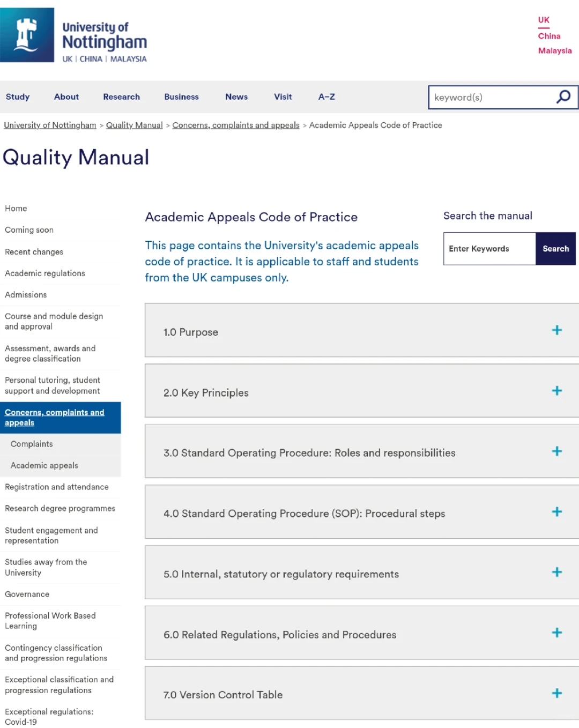Expand the 7.0 Version Control Table section
This screenshot has height=728, width=579.
click(362, 694)
